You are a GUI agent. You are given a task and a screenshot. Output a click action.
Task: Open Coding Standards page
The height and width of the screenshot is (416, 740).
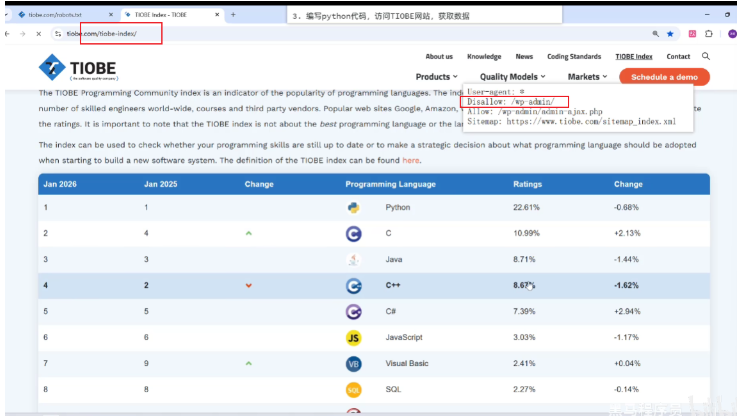pos(574,56)
